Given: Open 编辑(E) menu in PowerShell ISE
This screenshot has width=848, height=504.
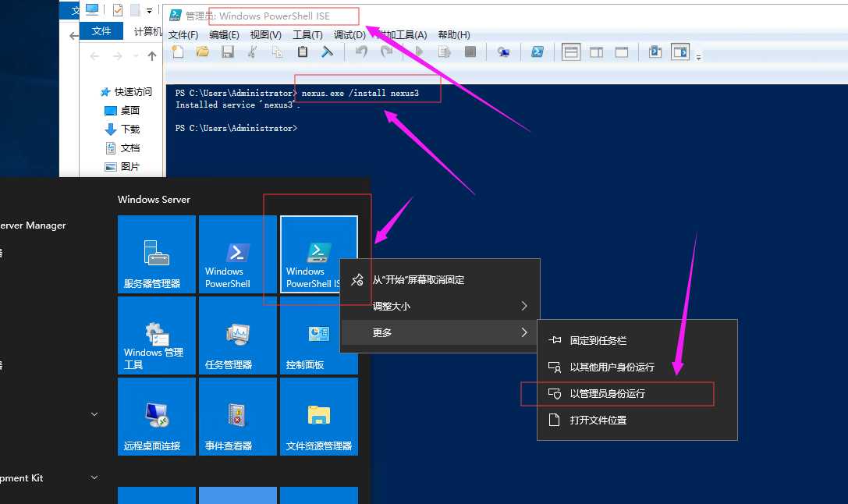Looking at the screenshot, I should (x=224, y=35).
